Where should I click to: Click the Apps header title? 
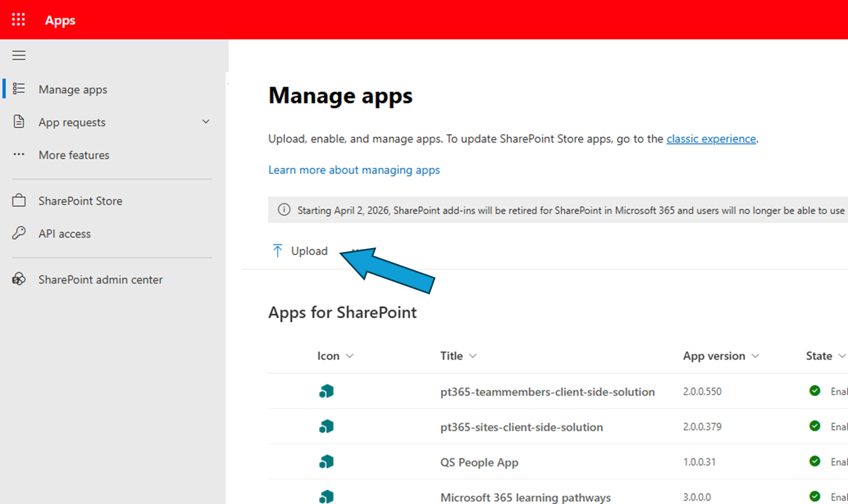[60, 20]
